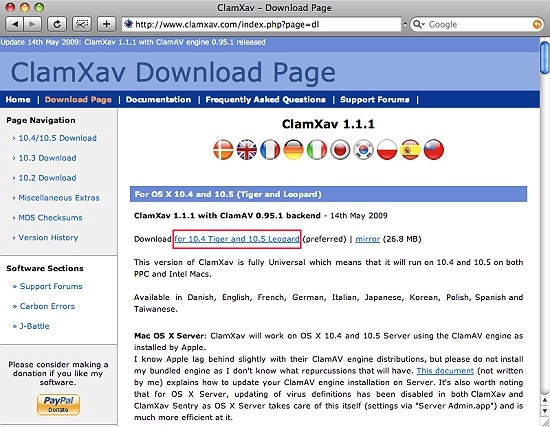Reload the page with the refresh button
The width and height of the screenshot is (550, 427).
57,24
